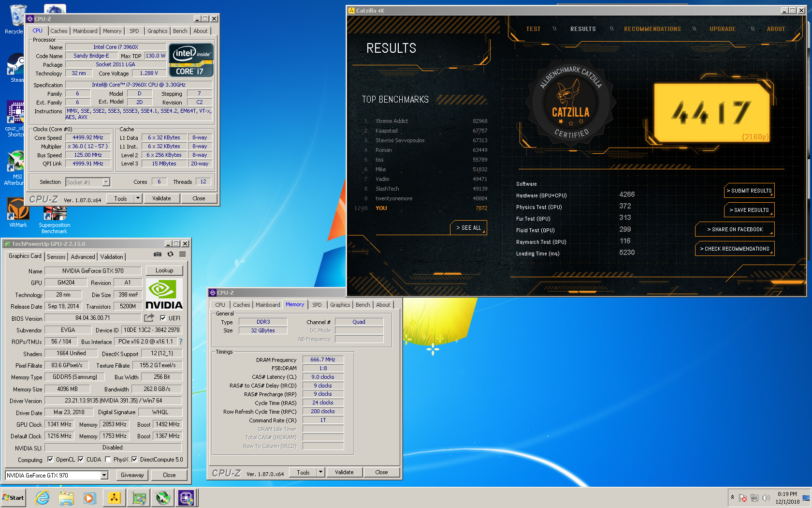Image resolution: width=812 pixels, height=508 pixels.
Task: Open RECOMMENDATIONS in Catzilla menu
Action: coord(652,29)
